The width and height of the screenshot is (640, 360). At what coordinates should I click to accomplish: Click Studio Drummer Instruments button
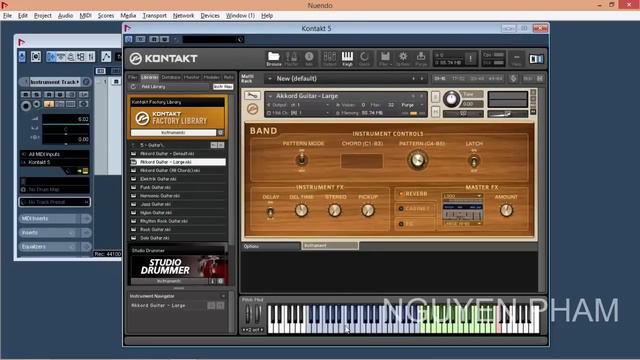point(169,281)
